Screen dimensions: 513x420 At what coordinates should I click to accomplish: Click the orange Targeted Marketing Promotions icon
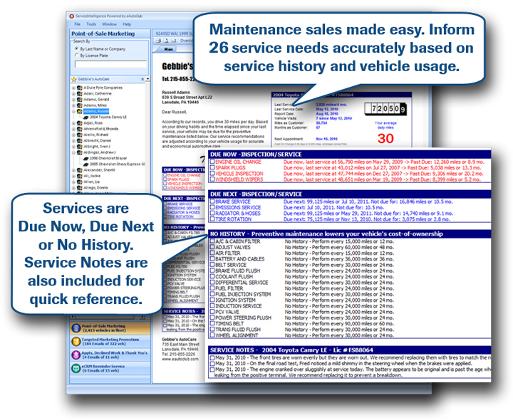76,342
